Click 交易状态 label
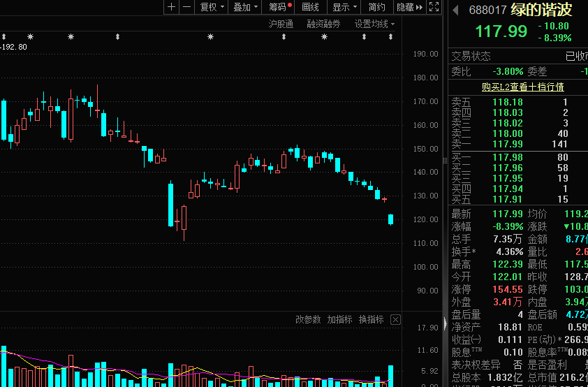588x387 pixels. (x=471, y=57)
